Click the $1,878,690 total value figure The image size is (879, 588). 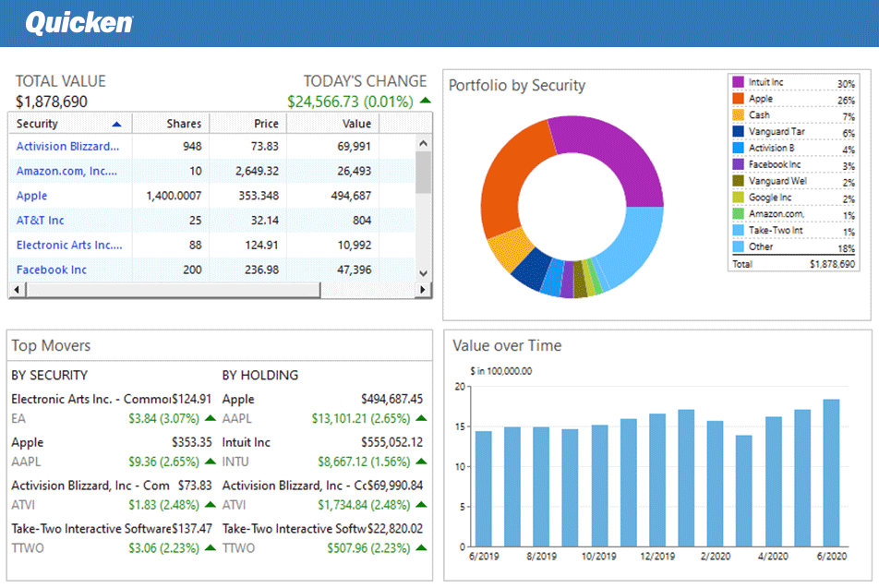(52, 102)
